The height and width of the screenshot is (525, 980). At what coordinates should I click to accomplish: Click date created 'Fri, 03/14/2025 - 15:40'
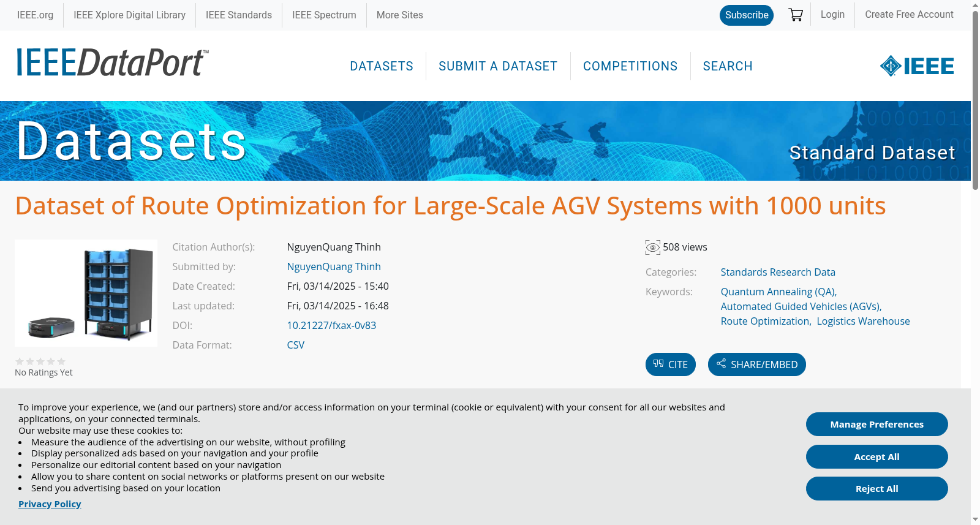[x=337, y=286]
